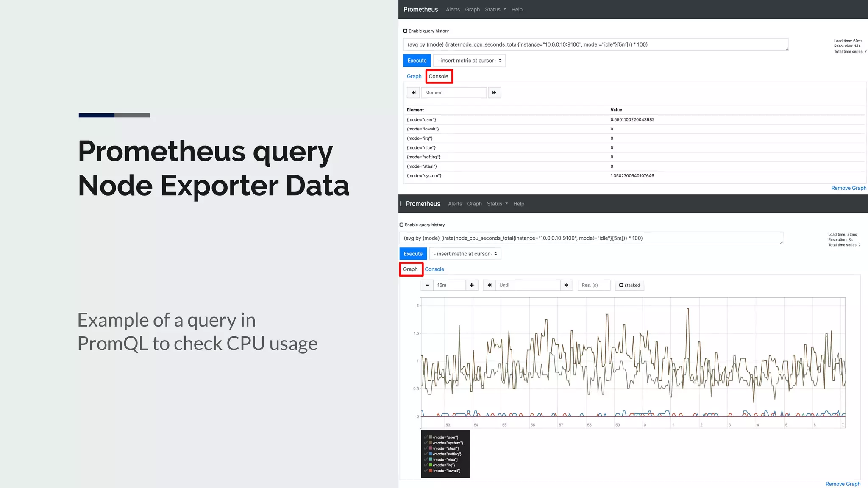Toggle the softirq series checkmark in the legend
The height and width of the screenshot is (488, 868).
(426, 454)
